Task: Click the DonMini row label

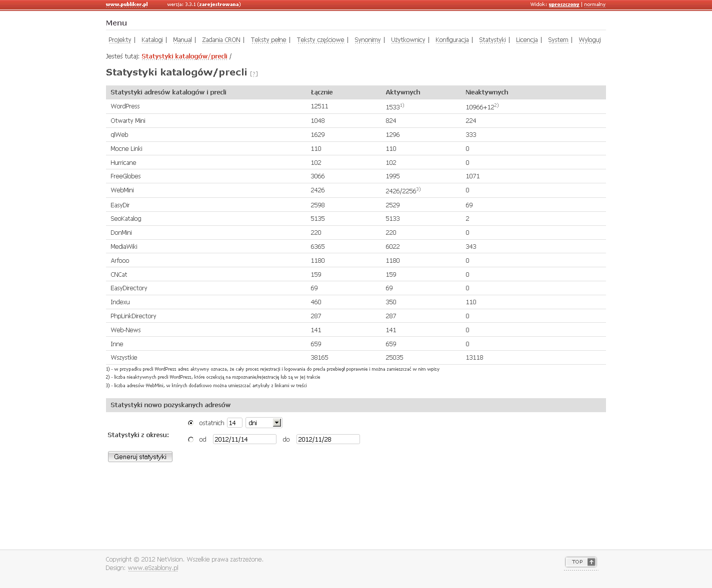Action: pos(121,233)
